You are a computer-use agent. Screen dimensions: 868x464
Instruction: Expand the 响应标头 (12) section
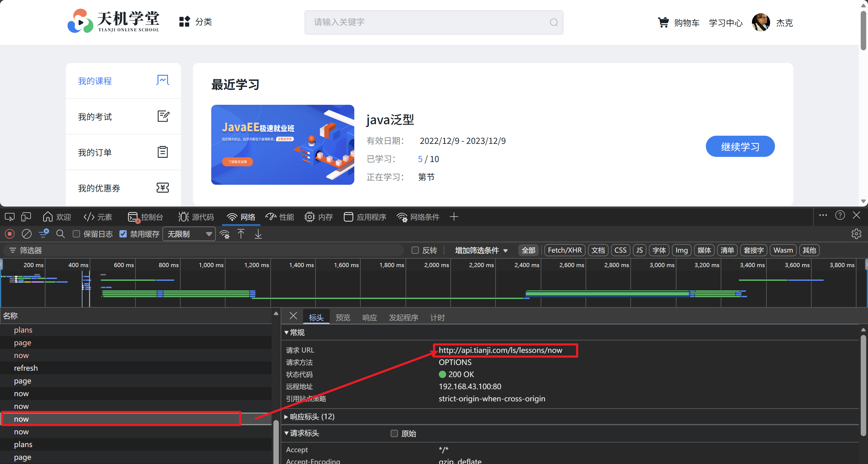(312, 416)
